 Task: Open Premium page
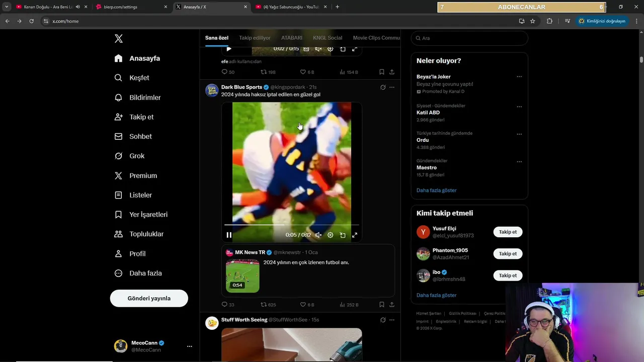[136, 175]
